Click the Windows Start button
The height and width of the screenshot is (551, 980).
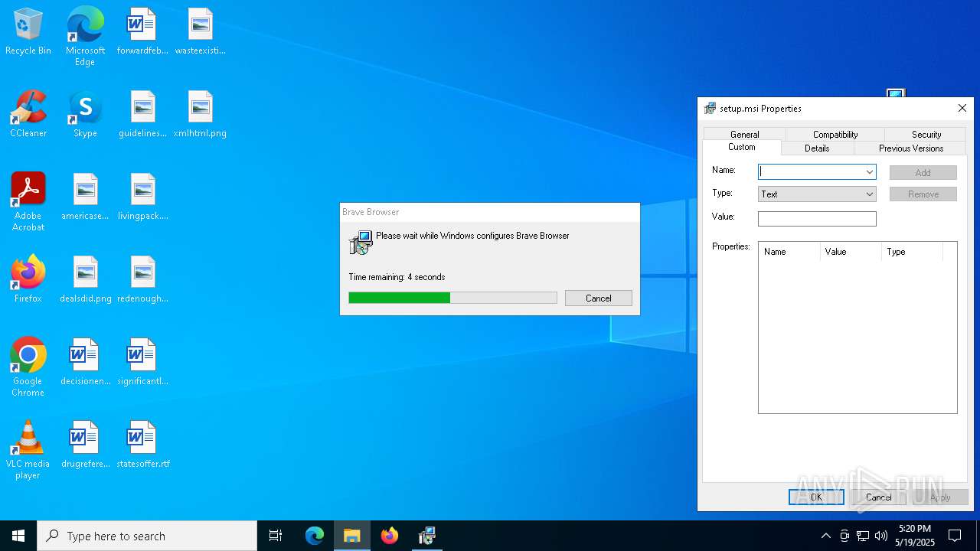(x=18, y=536)
